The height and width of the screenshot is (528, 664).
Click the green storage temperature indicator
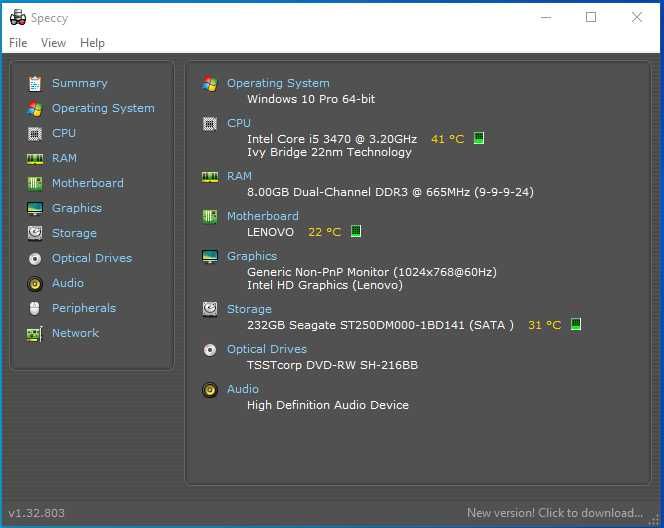click(575, 324)
